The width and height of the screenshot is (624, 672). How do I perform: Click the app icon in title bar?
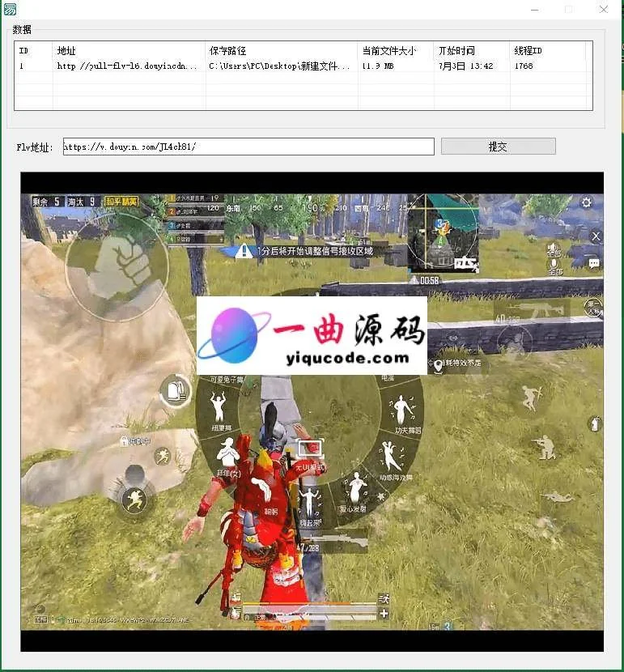pos(10,10)
